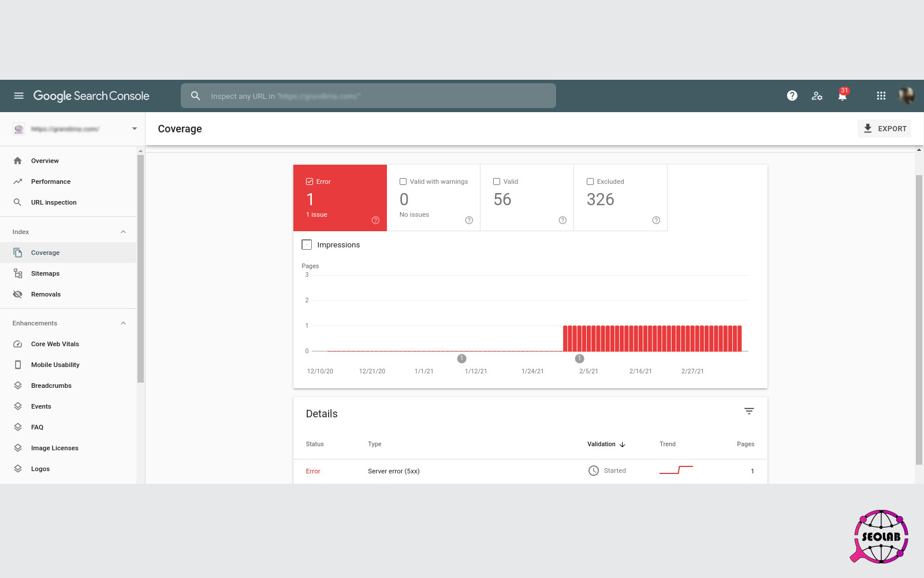Viewport: 924px width, 578px height.
Task: Open users and permissions settings icon
Action: tap(817, 96)
